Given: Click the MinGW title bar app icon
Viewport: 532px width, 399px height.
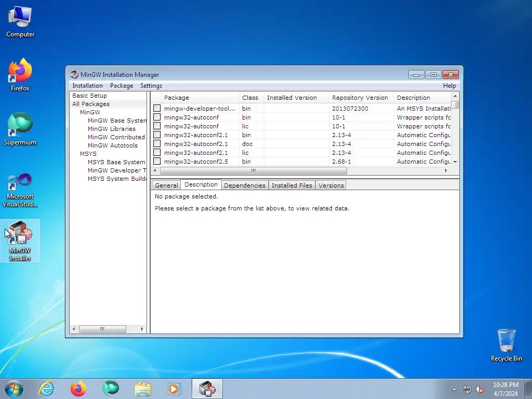Looking at the screenshot, I should click(x=74, y=74).
